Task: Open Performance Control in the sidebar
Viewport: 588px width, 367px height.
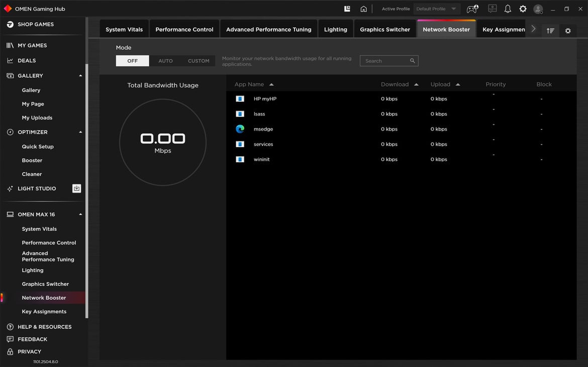Action: pos(49,242)
